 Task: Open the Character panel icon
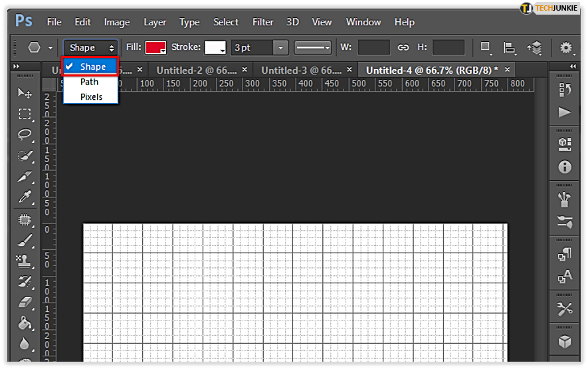(564, 277)
